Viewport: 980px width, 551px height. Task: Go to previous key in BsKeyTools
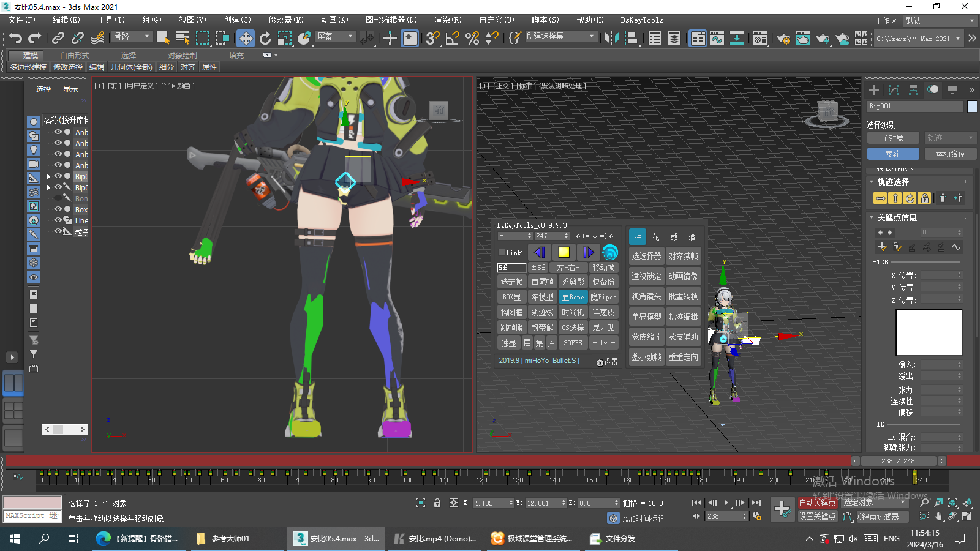pos(540,252)
